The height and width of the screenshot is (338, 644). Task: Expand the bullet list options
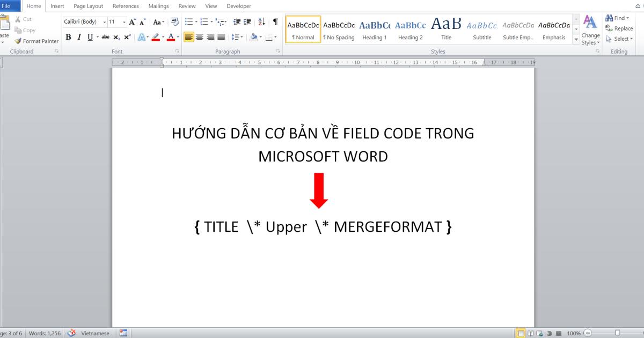click(x=196, y=22)
